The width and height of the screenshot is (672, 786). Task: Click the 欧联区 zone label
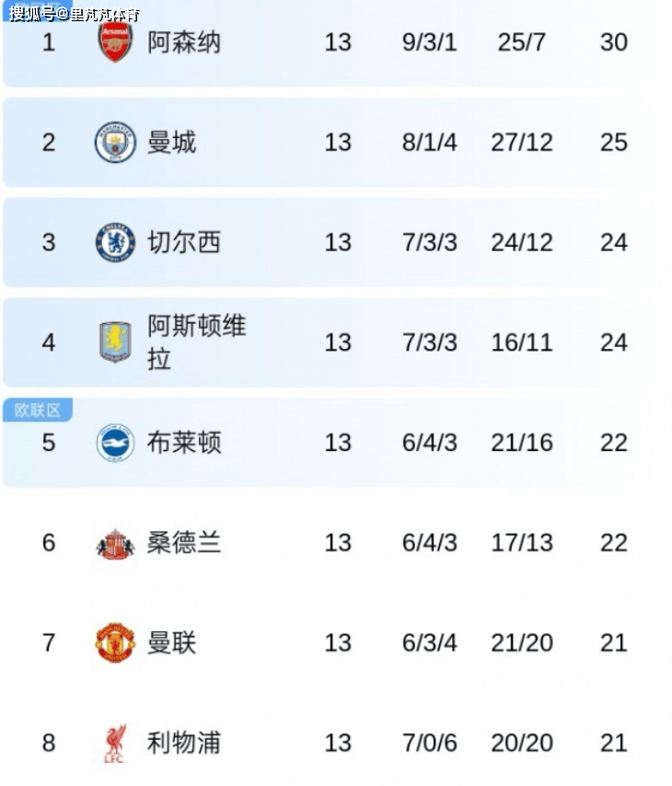[x=38, y=410]
